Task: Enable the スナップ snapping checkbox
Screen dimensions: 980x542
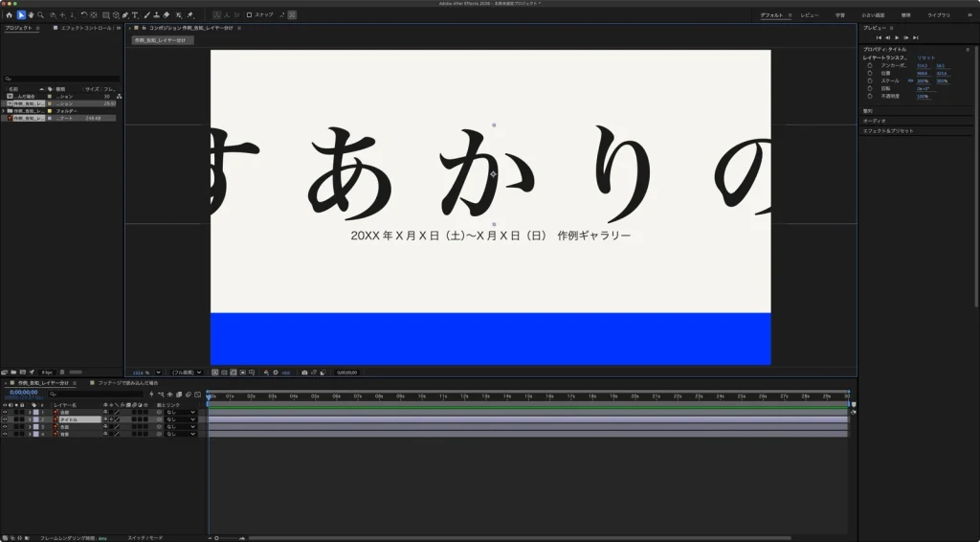Action: pyautogui.click(x=250, y=15)
